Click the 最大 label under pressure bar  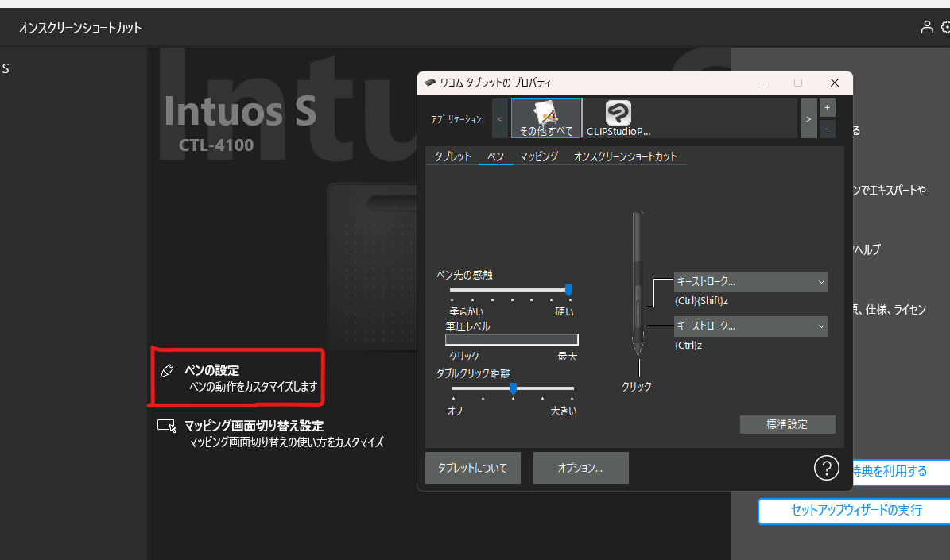tap(567, 356)
